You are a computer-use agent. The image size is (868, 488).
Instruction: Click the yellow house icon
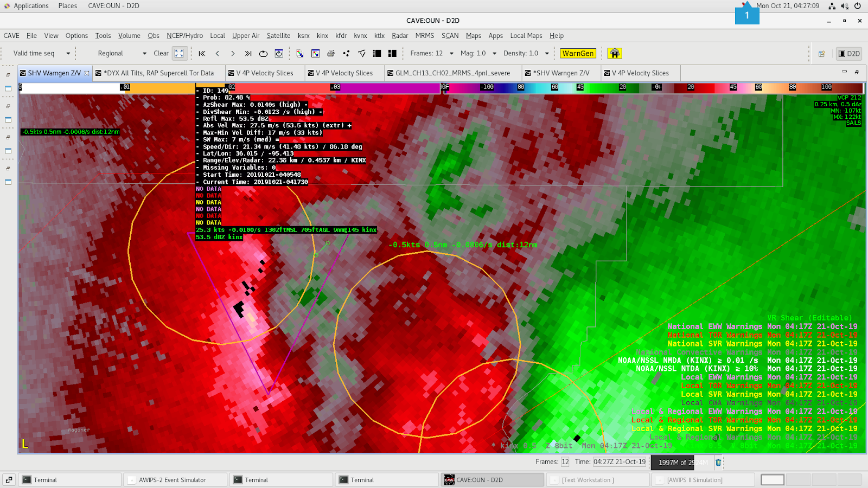click(x=614, y=53)
